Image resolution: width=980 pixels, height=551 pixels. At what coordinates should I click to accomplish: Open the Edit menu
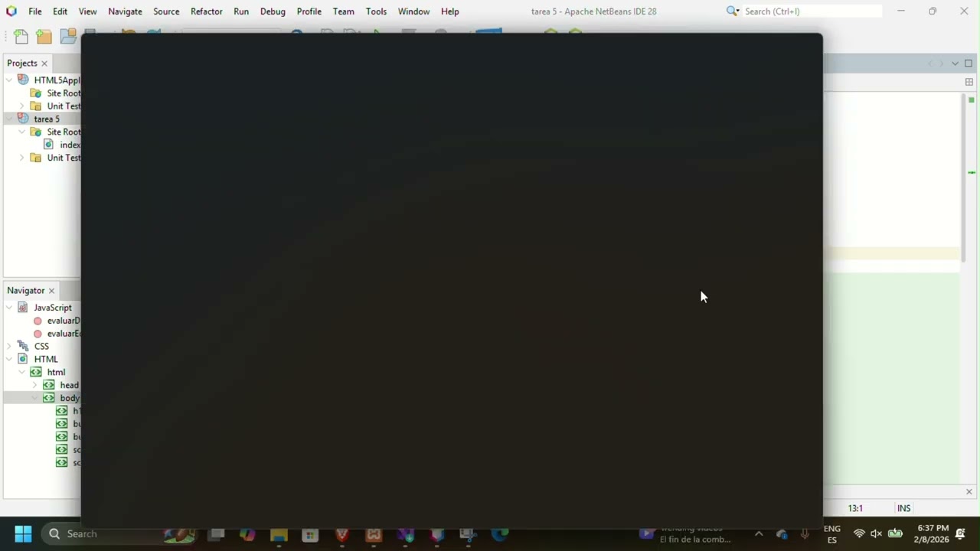(60, 11)
